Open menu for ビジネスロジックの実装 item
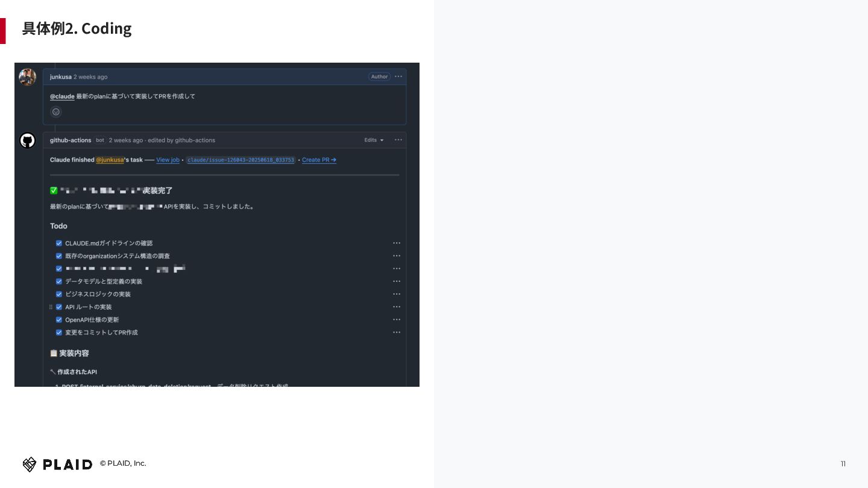 tap(397, 294)
